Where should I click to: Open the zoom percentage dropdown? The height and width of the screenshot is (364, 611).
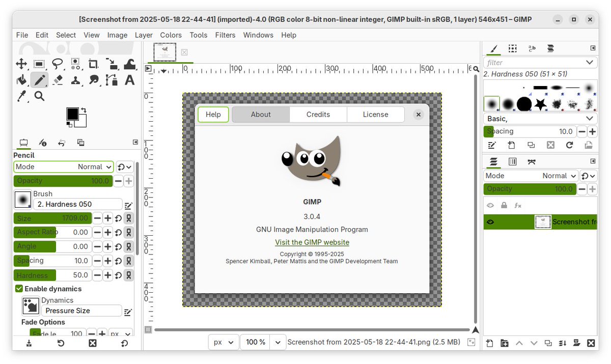pyautogui.click(x=277, y=342)
